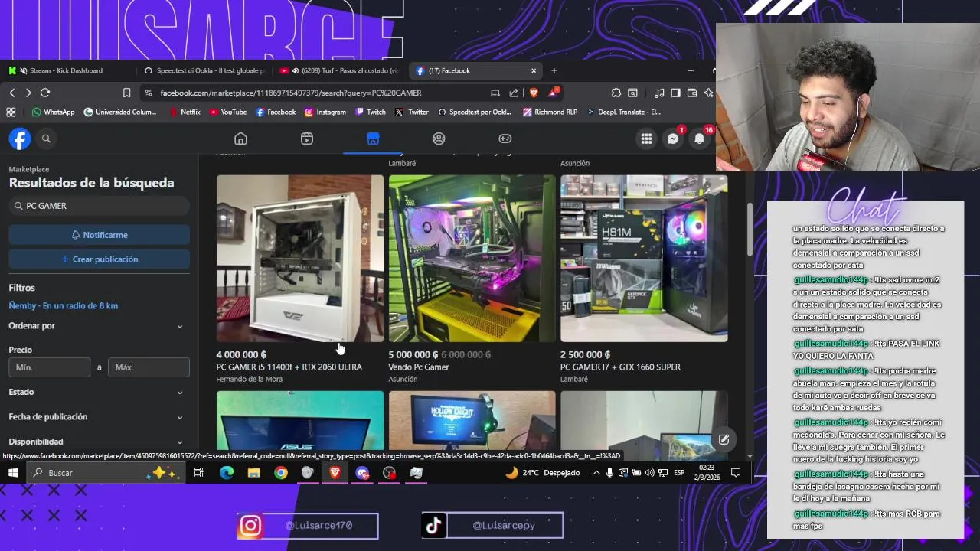Open the PC GAMER I7 + GTX 1660 SUPER photo
This screenshot has width=980, height=551.
(x=644, y=258)
